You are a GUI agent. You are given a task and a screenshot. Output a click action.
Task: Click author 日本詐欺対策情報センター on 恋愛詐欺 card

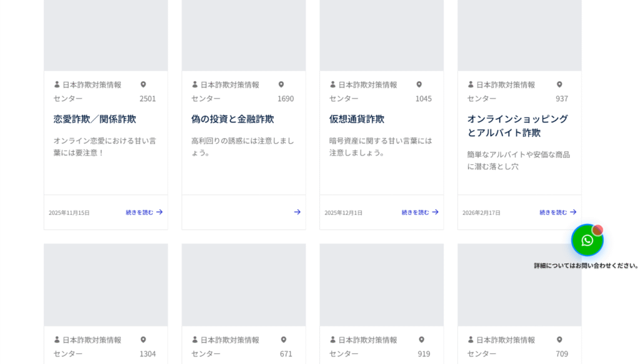point(87,92)
